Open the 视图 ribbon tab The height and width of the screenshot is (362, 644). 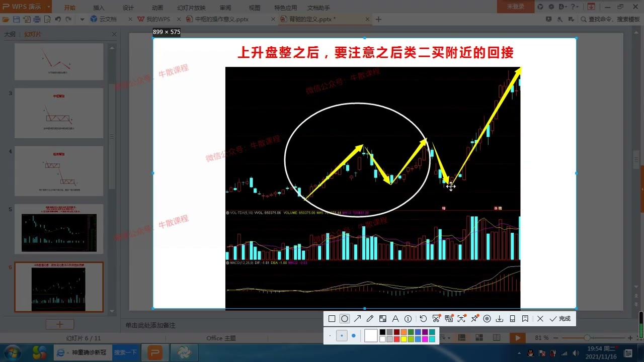pyautogui.click(x=255, y=8)
